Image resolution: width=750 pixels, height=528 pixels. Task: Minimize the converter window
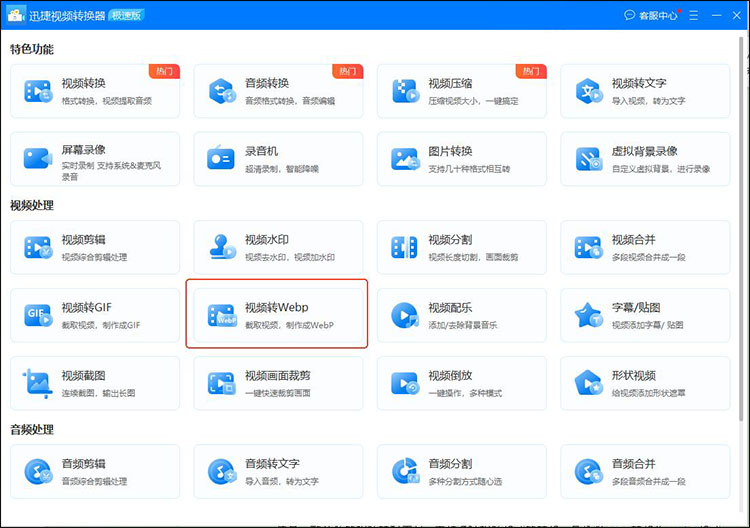[x=717, y=15]
